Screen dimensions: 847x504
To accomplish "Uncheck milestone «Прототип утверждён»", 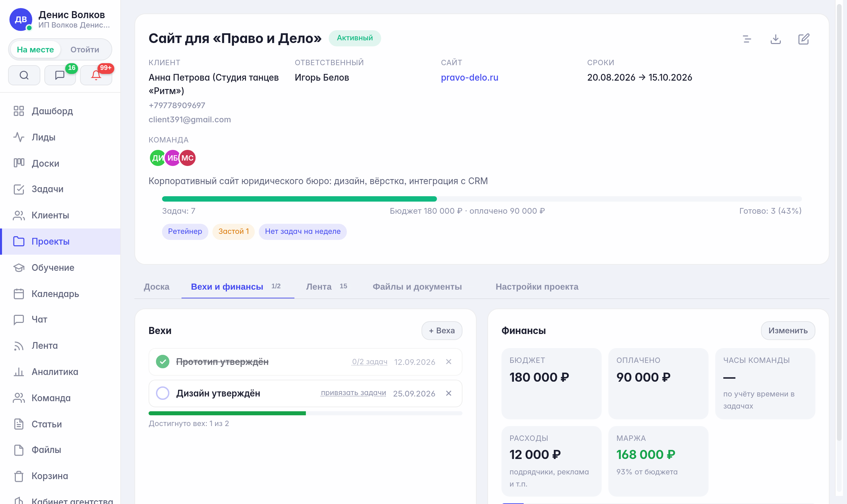I will 162,362.
